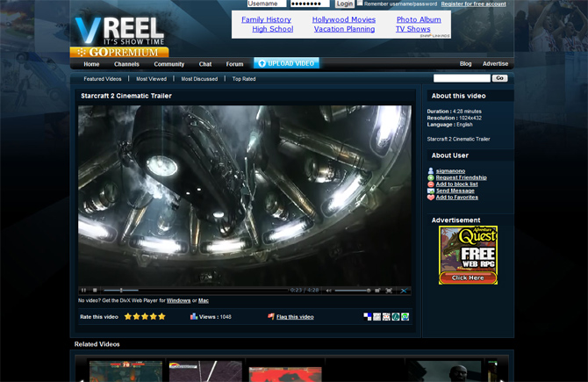The height and width of the screenshot is (382, 588).
Task: Click the Send Message link
Action: (x=455, y=191)
